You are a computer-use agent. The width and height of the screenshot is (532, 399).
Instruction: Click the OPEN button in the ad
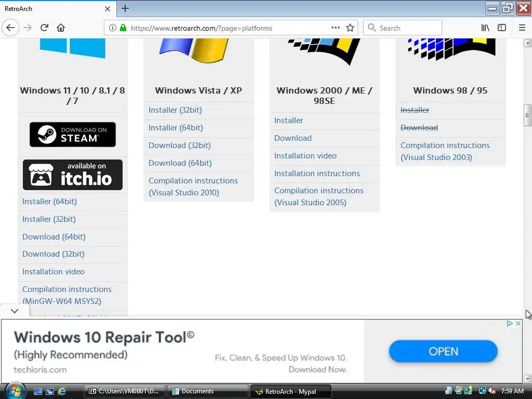pyautogui.click(x=443, y=351)
